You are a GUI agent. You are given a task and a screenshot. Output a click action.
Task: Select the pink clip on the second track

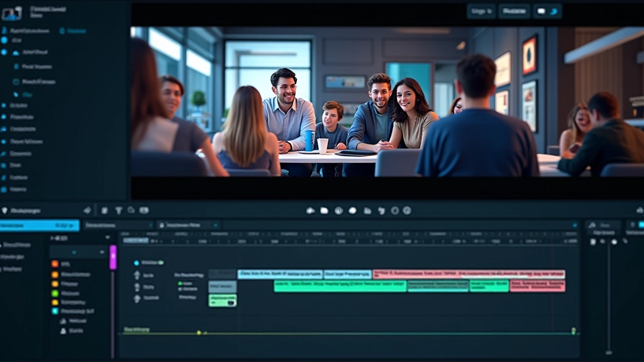[x=538, y=286]
